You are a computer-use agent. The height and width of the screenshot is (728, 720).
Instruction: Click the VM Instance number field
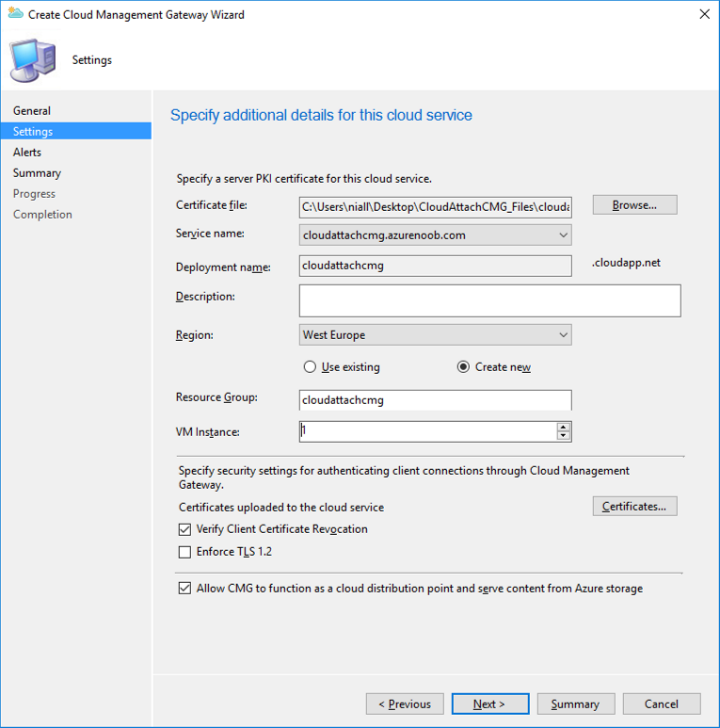coord(427,431)
